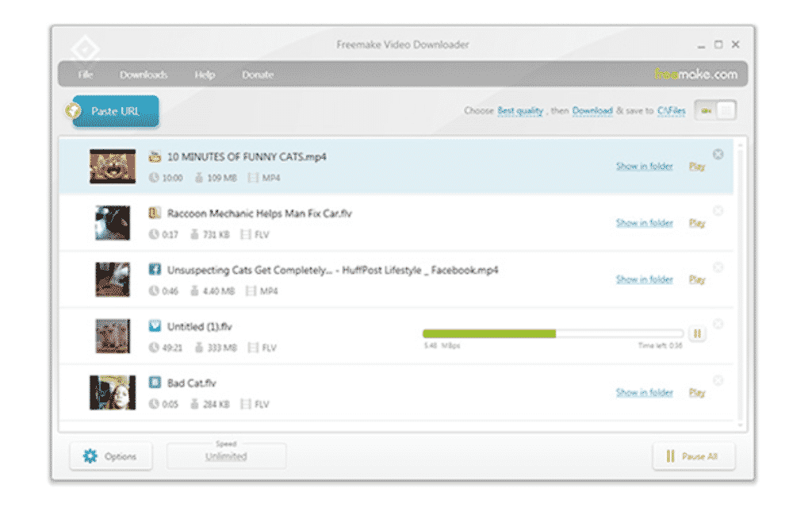
Task: Show Raccoon Mechanic video in folder
Action: (644, 223)
